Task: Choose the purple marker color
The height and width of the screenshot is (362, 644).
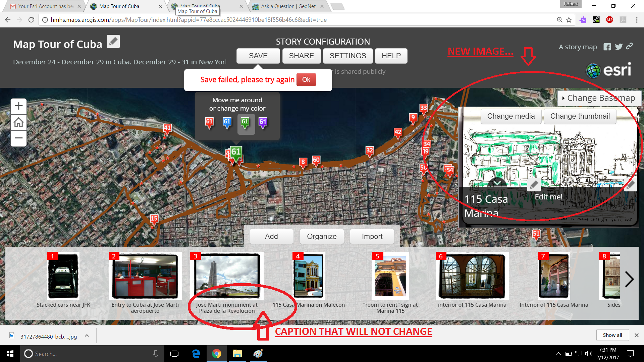Action: 263,123
